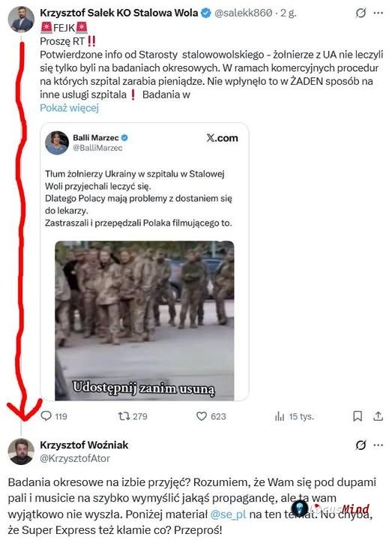Open the @se_pl mention link
The image size is (392, 540).
[228, 514]
